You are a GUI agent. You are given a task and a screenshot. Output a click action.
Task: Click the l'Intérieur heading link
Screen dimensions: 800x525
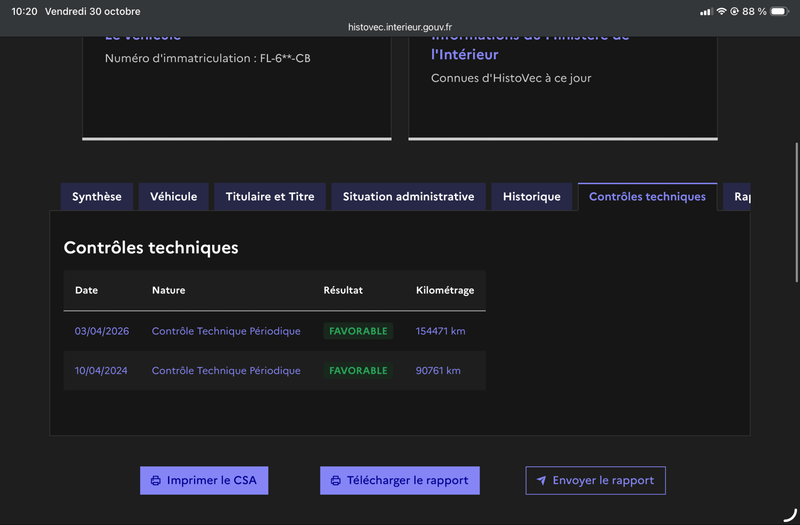pyautogui.click(x=465, y=55)
